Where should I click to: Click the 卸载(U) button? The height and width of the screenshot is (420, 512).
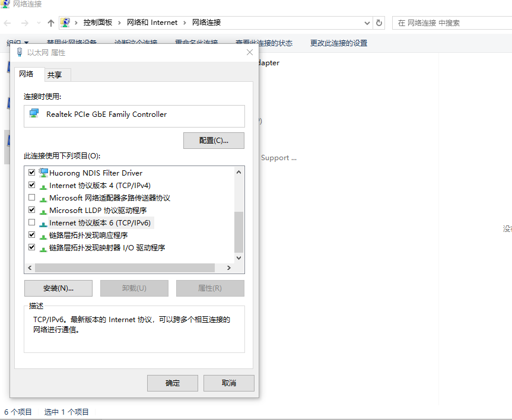pos(134,288)
